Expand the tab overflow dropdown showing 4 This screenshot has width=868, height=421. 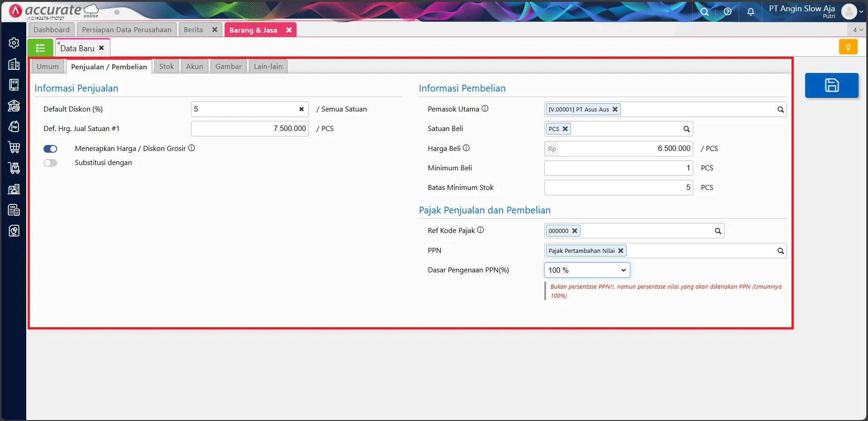[857, 30]
